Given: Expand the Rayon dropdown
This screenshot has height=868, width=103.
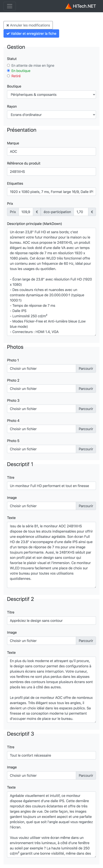Looking at the screenshot, I should tap(51, 115).
